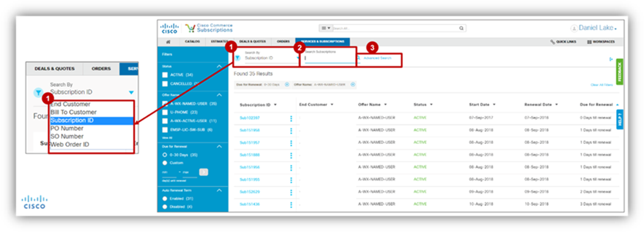Open actions menu for Sub152629
This screenshot has height=232, width=644.
[x=291, y=192]
